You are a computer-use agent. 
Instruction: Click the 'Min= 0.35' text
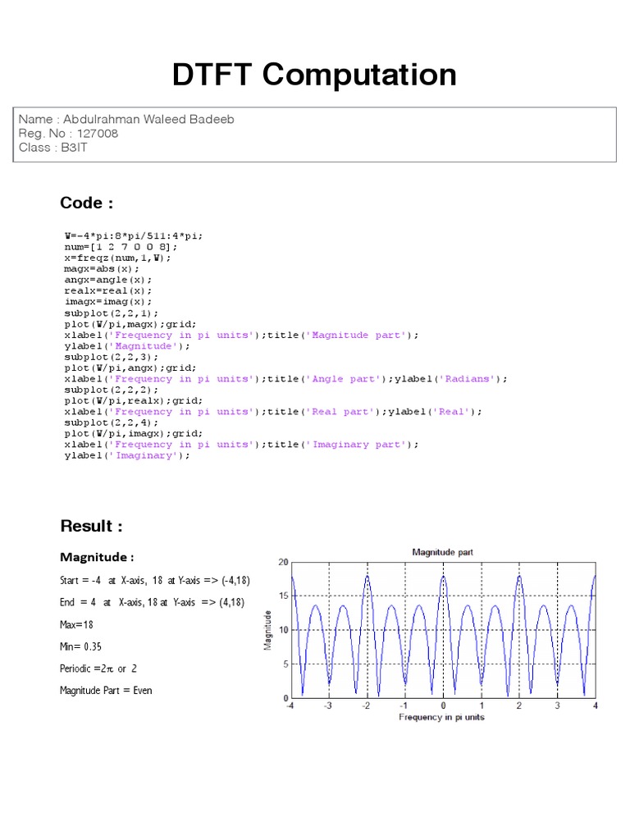tap(80, 646)
